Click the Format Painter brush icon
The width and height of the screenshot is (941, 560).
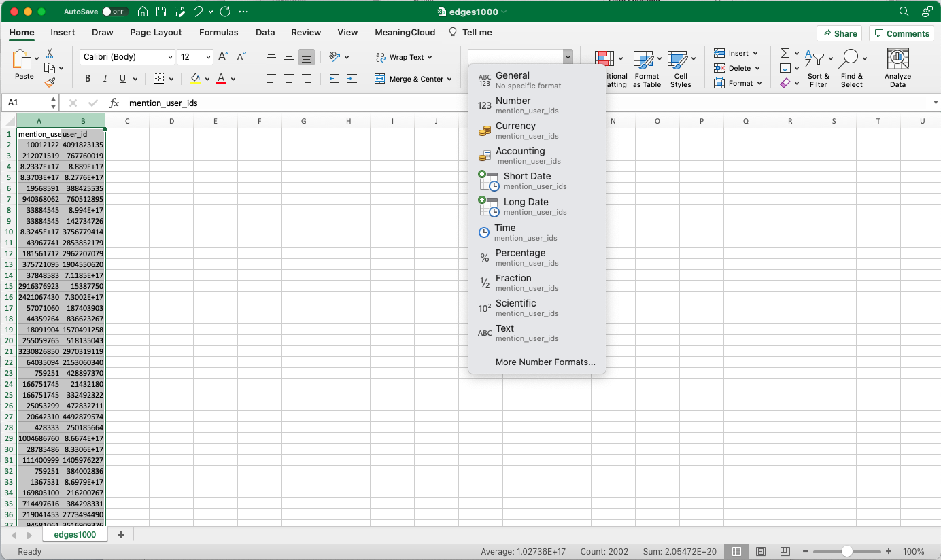coord(50,82)
